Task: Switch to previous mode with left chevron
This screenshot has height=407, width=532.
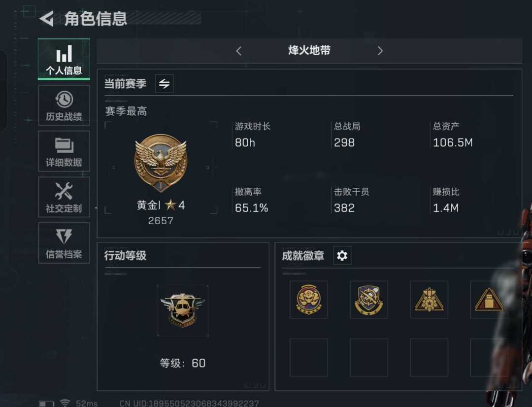Action: 239,51
